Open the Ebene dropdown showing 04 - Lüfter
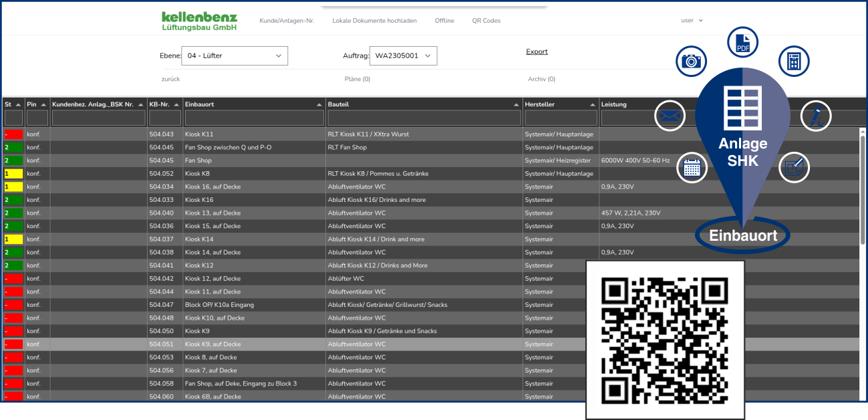 (x=235, y=56)
